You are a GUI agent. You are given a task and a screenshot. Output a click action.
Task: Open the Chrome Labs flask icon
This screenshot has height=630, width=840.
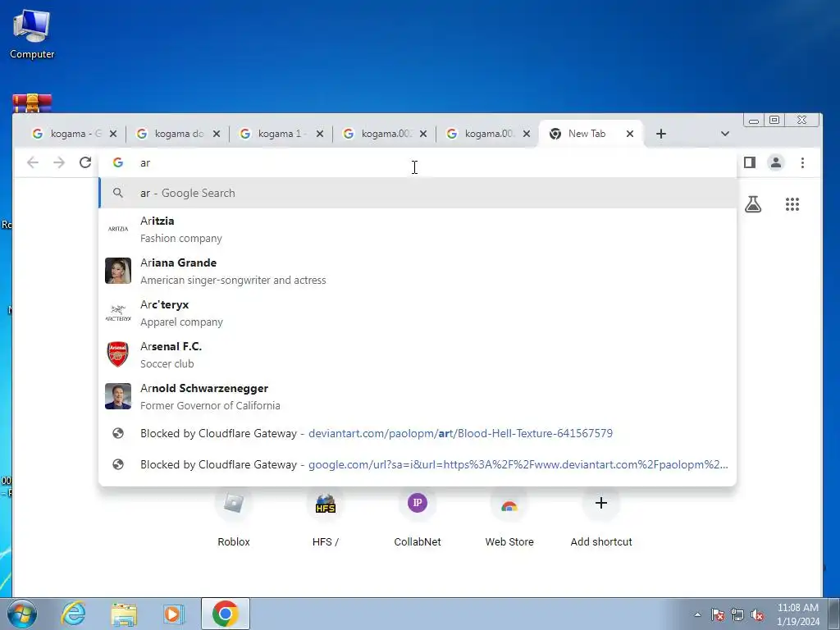pos(753,204)
